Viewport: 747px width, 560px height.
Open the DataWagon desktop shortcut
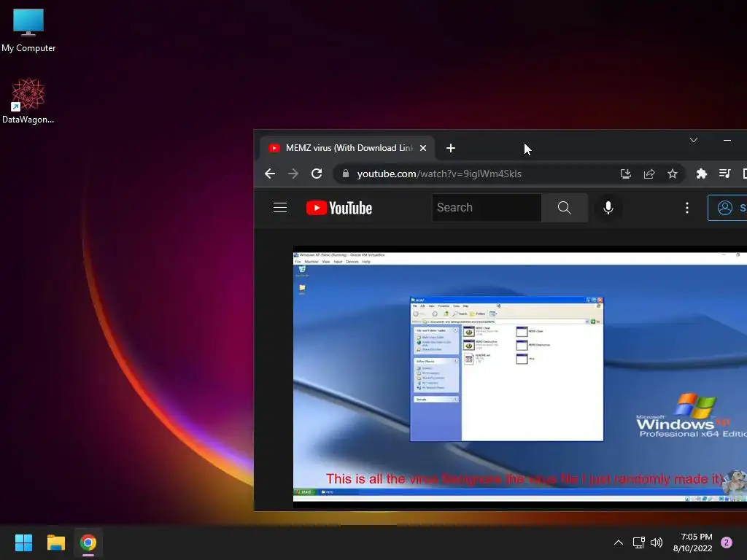coord(28,101)
